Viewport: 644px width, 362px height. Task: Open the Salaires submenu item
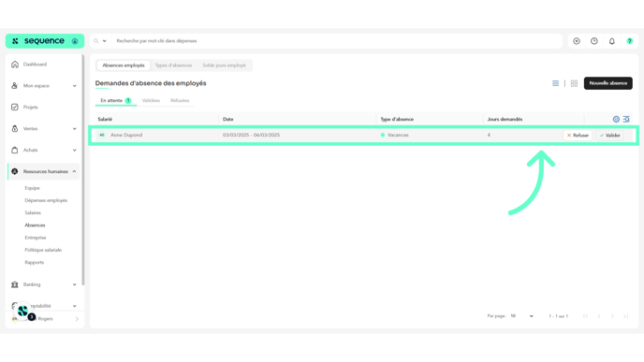[x=33, y=212]
